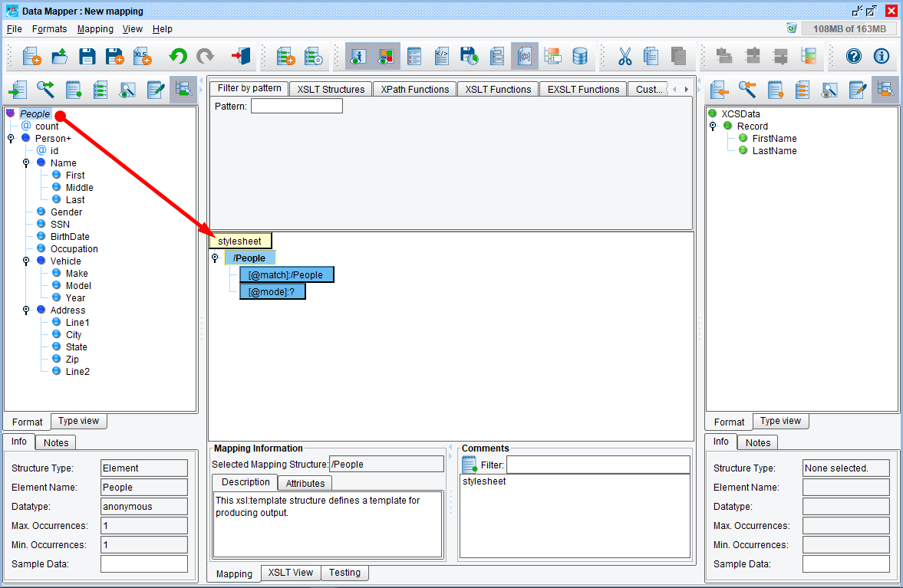Collapse the Address tree node
The width and height of the screenshot is (903, 588).
pos(27,310)
